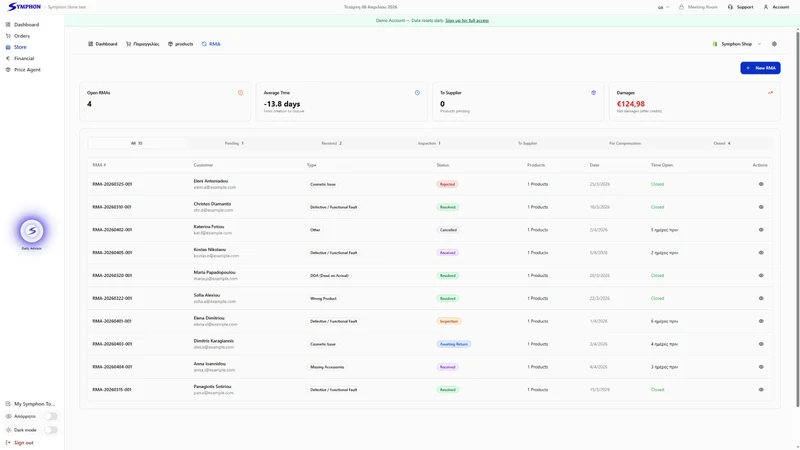This screenshot has height=450, width=800.
Task: Click the Rejected status badge
Action: (447, 184)
